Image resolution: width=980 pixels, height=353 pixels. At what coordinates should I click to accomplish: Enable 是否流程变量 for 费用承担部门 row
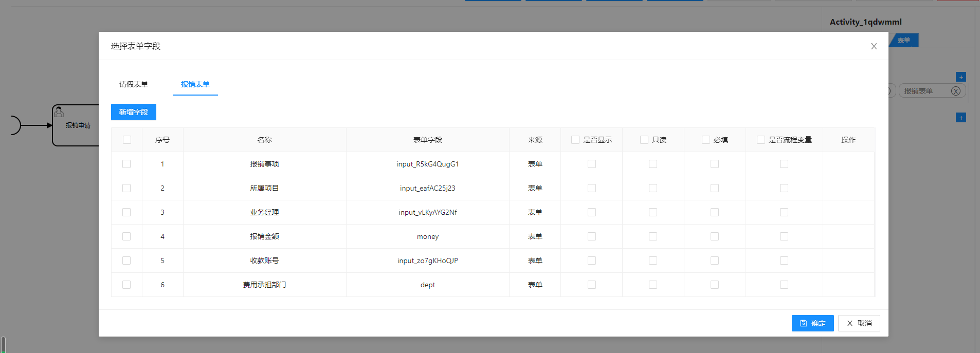tap(784, 285)
